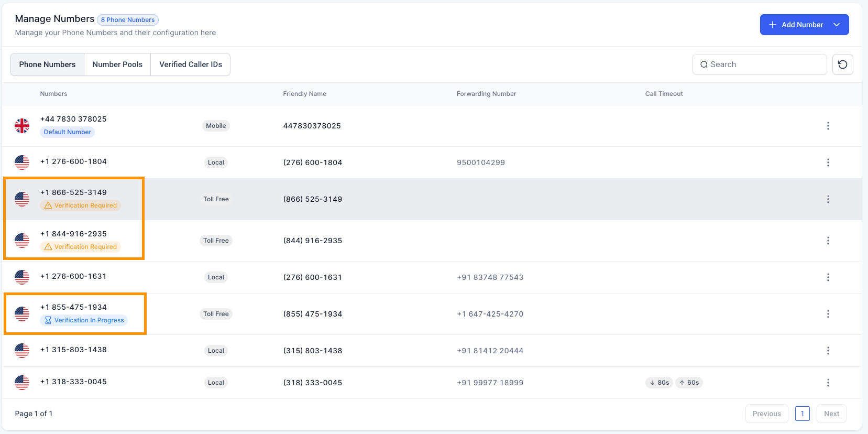Click the US flag beside +1 866-525-3149

(22, 199)
